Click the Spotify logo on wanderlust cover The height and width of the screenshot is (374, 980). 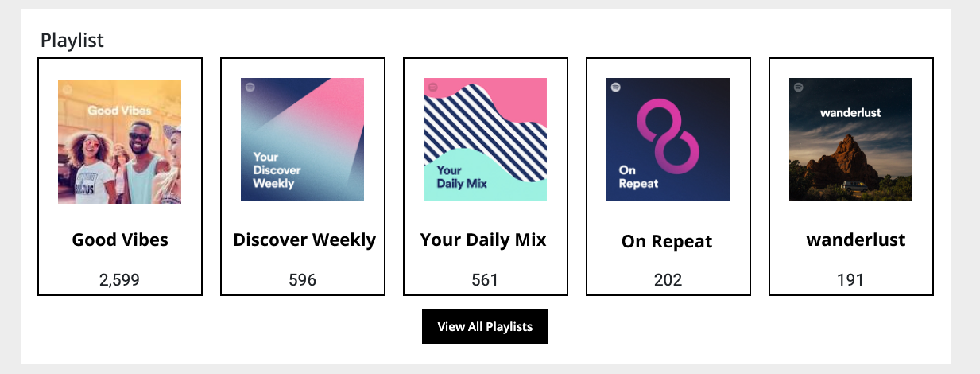click(x=798, y=88)
